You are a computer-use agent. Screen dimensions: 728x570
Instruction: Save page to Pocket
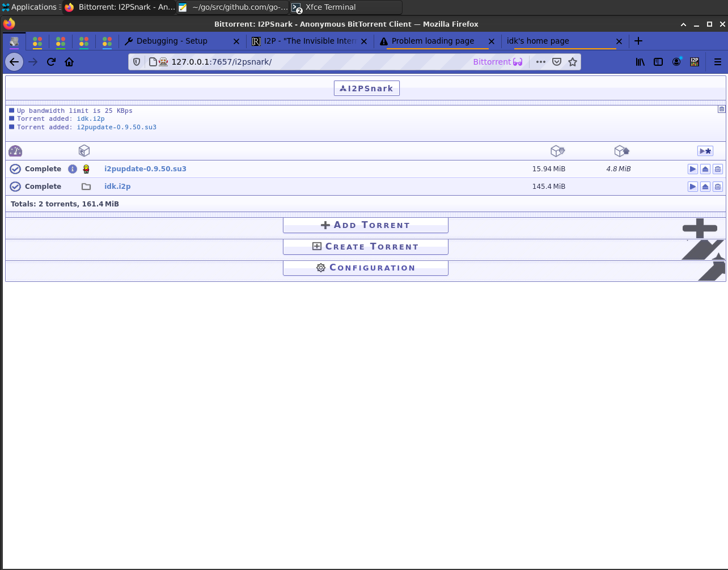coord(557,62)
